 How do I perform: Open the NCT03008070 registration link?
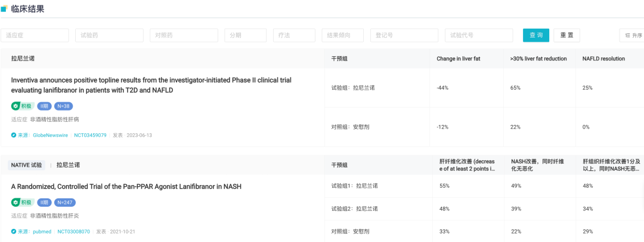tap(73, 232)
